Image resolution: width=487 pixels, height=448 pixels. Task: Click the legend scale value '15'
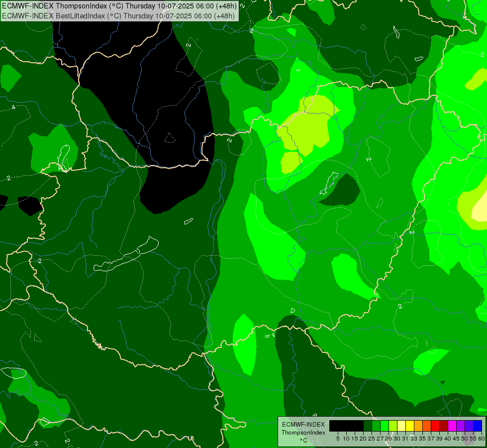coord(355,439)
